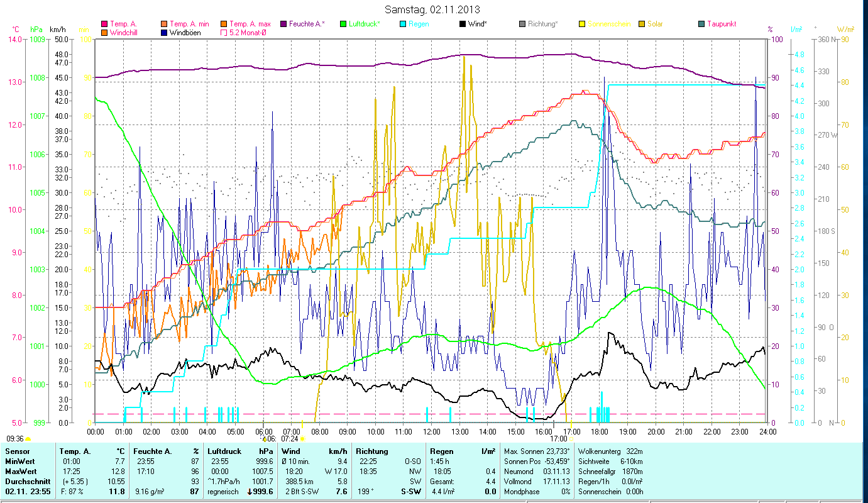
Task: Click the cyan Regen legend swatch
Action: tap(403, 24)
